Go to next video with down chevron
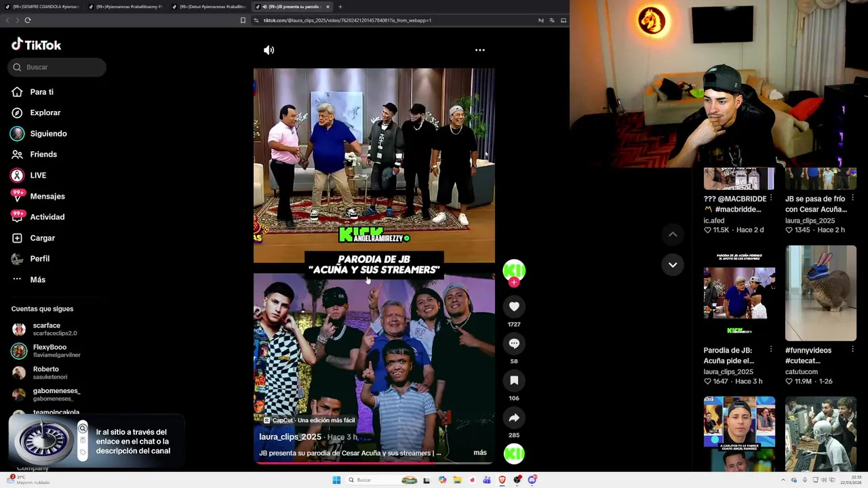Image resolution: width=868 pixels, height=488 pixels. coord(673,265)
